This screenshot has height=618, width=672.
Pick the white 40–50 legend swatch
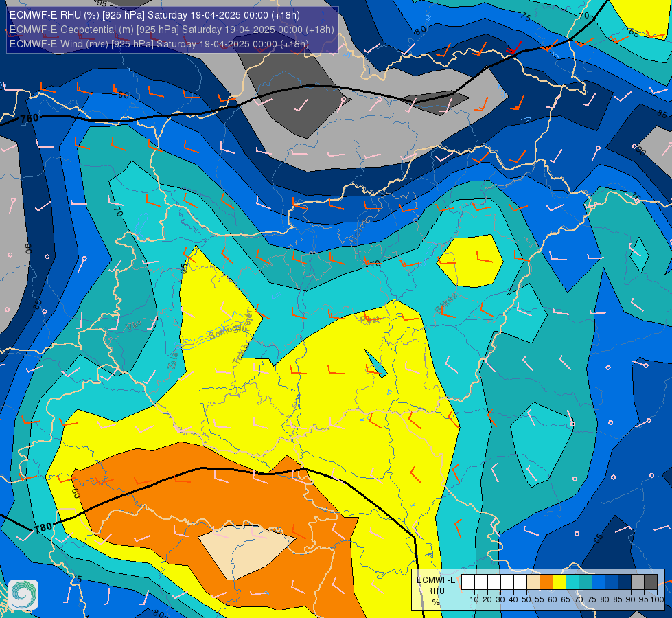[520, 582]
